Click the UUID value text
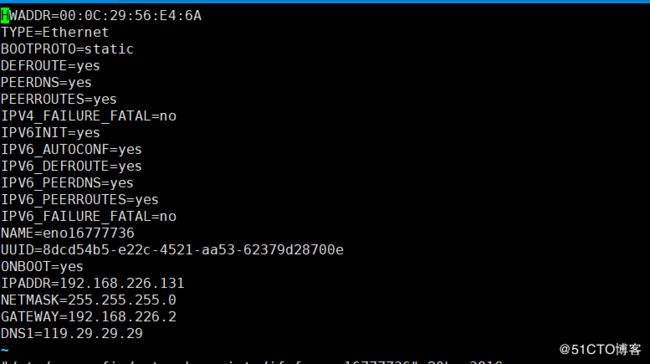This screenshot has height=364, width=650. point(193,250)
